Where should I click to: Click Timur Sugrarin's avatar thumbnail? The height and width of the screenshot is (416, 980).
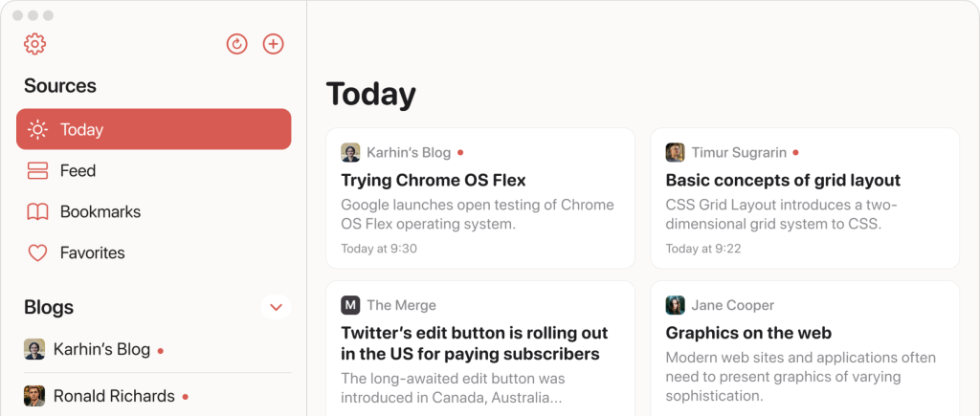coord(675,152)
